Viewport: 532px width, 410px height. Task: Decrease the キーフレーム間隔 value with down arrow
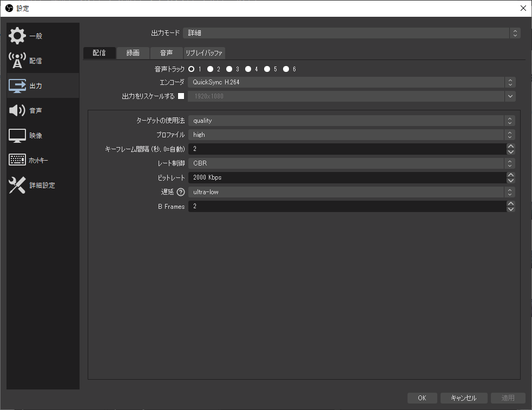[x=511, y=151]
